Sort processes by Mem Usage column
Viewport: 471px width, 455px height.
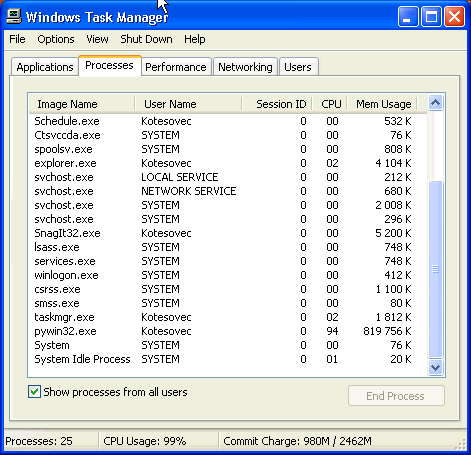[x=383, y=104]
